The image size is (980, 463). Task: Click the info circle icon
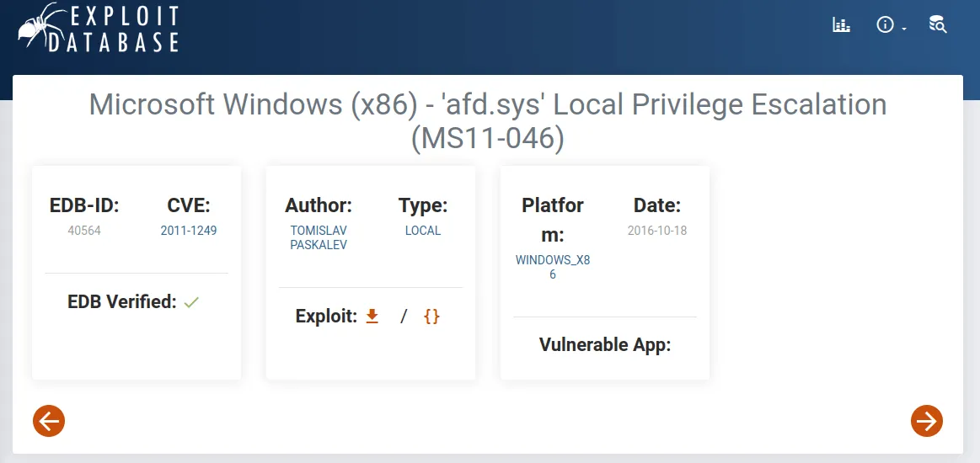(x=884, y=25)
